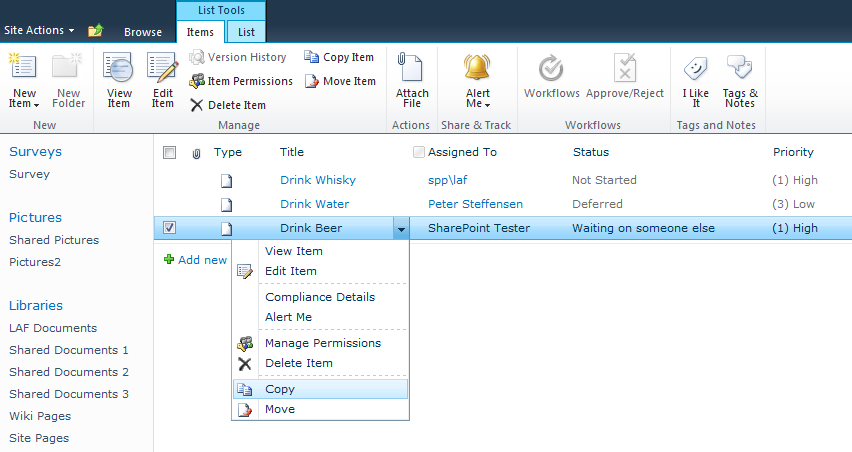Open LAF Documents library
This screenshot has width=852, height=452.
pos(53,328)
